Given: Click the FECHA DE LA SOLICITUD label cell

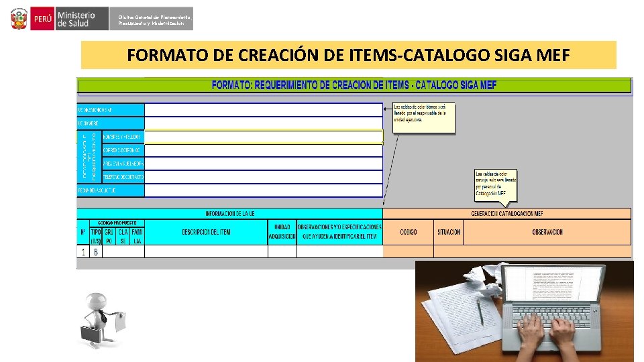Looking at the screenshot, I should (111, 190).
